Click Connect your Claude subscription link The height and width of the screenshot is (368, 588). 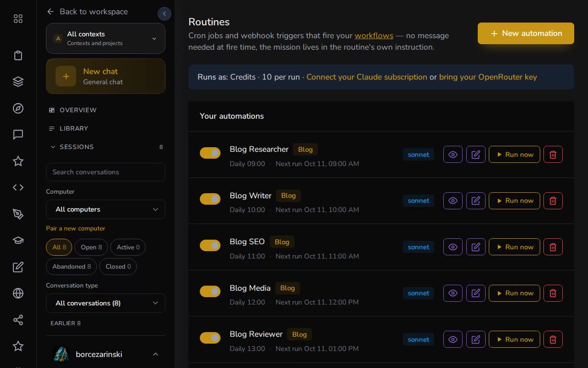coord(367,77)
